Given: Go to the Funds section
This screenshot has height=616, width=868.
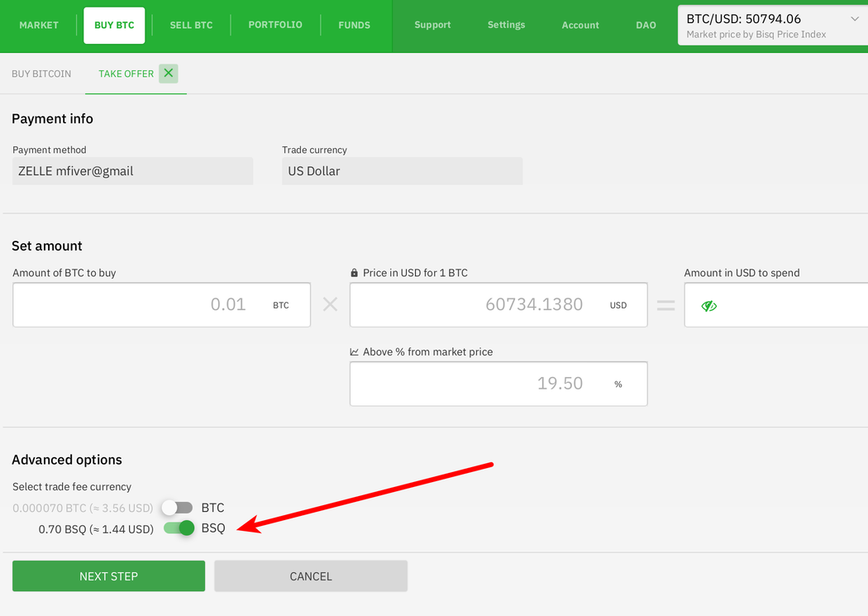Looking at the screenshot, I should [354, 25].
